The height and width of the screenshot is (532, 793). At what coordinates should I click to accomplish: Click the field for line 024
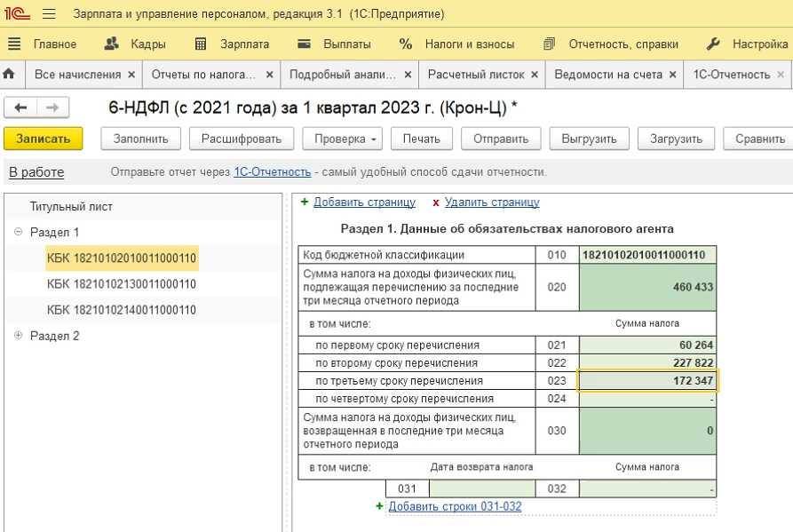(x=647, y=399)
